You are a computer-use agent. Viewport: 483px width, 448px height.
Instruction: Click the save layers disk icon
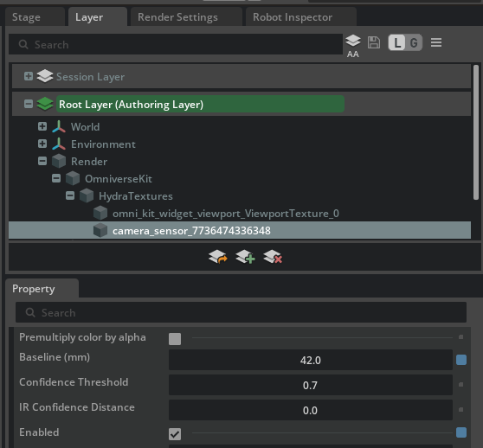click(374, 42)
